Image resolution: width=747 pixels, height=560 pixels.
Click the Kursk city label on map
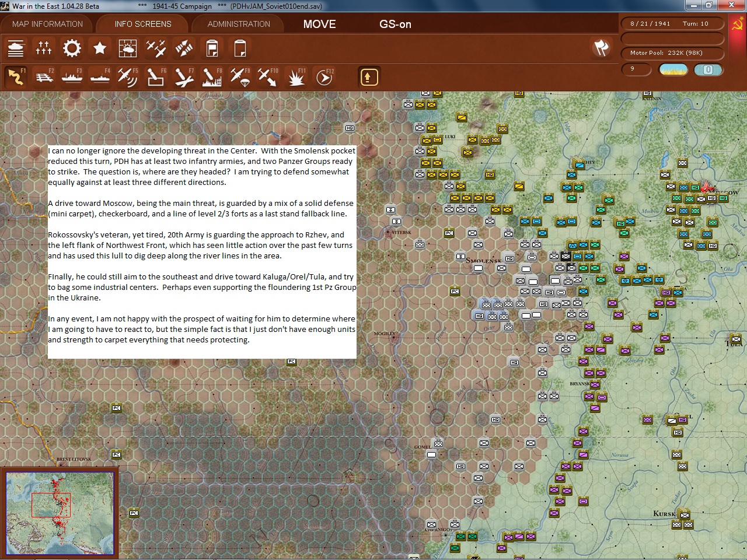pos(665,513)
